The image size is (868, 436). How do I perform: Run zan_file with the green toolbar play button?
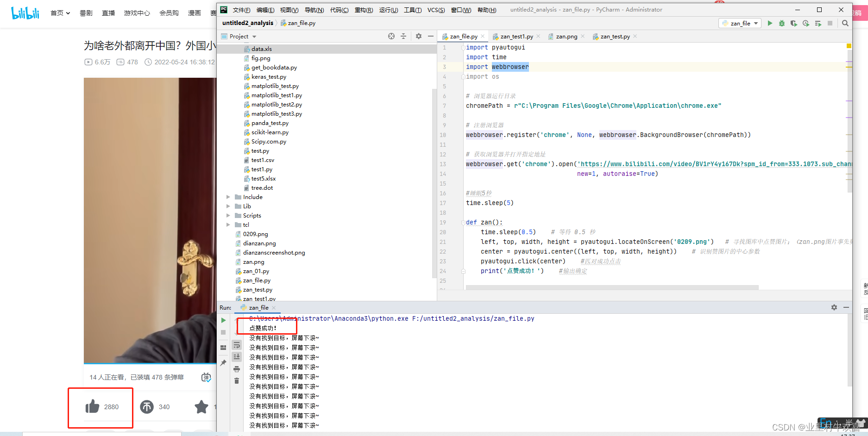770,23
